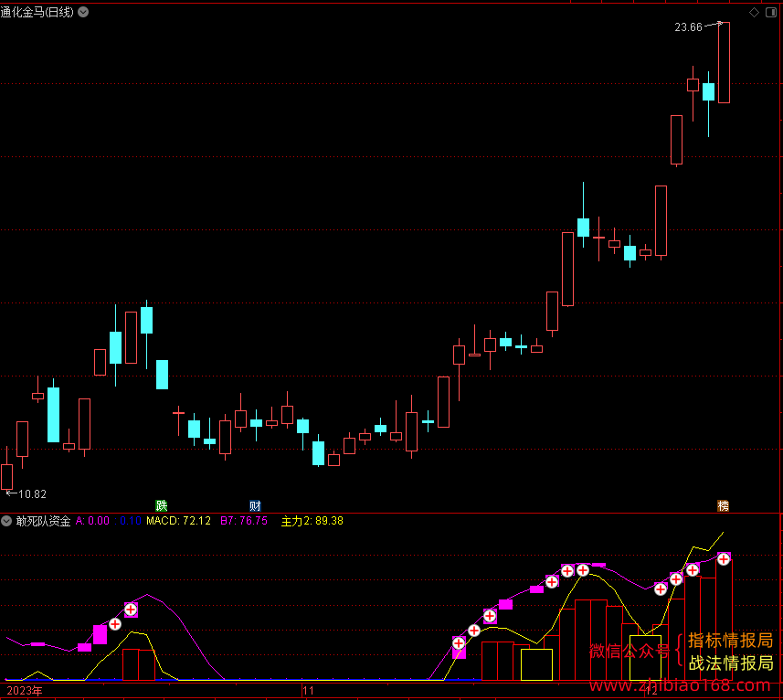This screenshot has width=783, height=700.
Task: Open the blue 财 event marker
Action: point(255,505)
